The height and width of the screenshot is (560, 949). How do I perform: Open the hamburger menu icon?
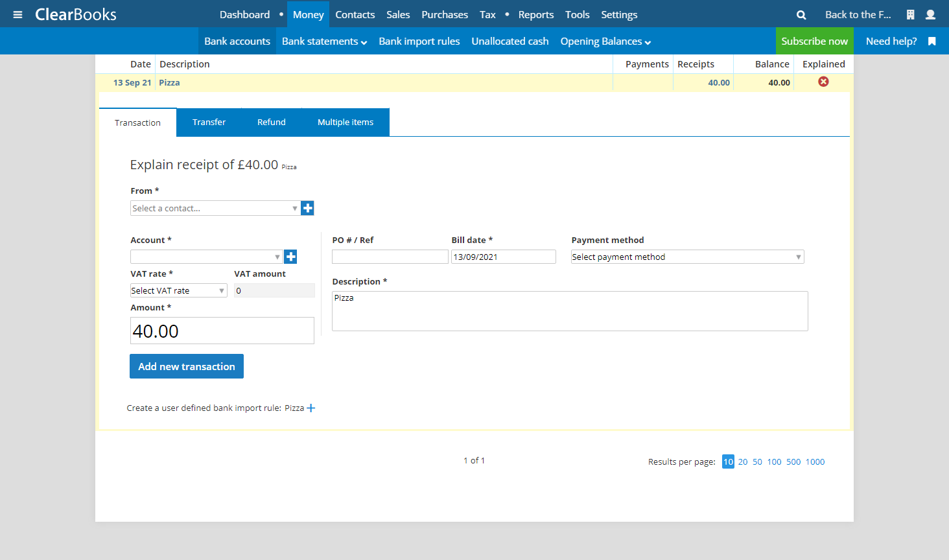pos(18,14)
